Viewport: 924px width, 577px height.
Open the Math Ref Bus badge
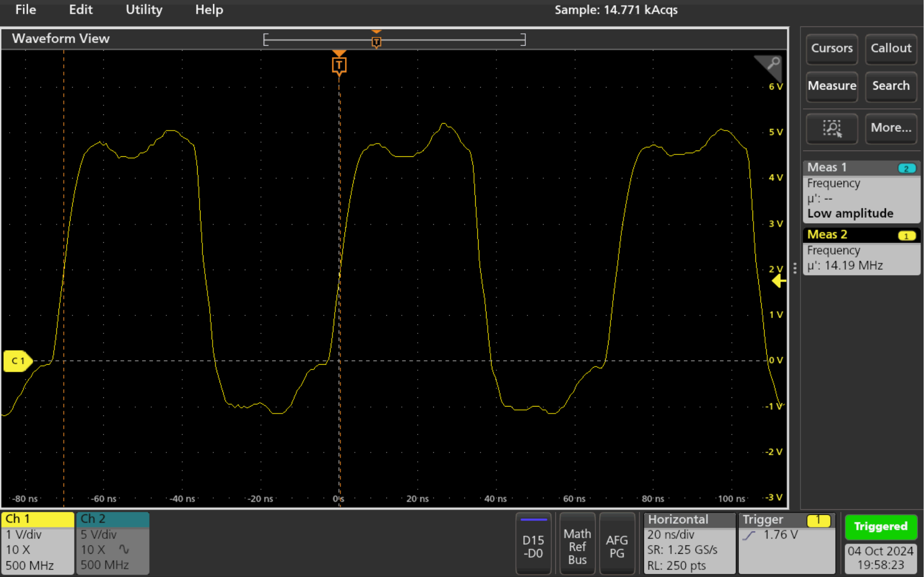tap(577, 544)
